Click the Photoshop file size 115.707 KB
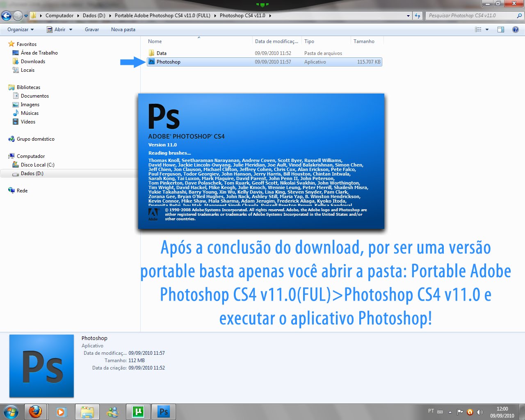Screen dimensions: 525x420 pyautogui.click(x=369, y=62)
